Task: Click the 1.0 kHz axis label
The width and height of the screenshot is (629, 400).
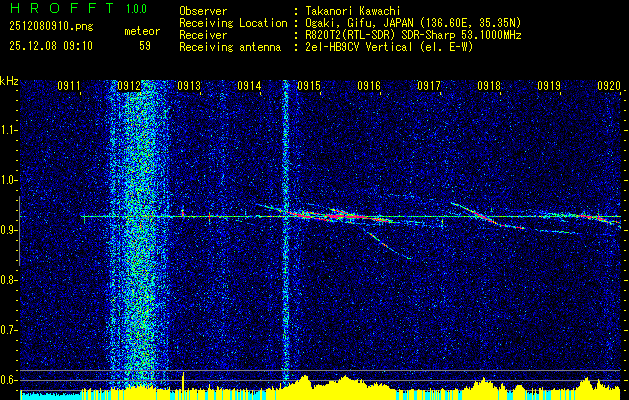Action: pos(8,180)
